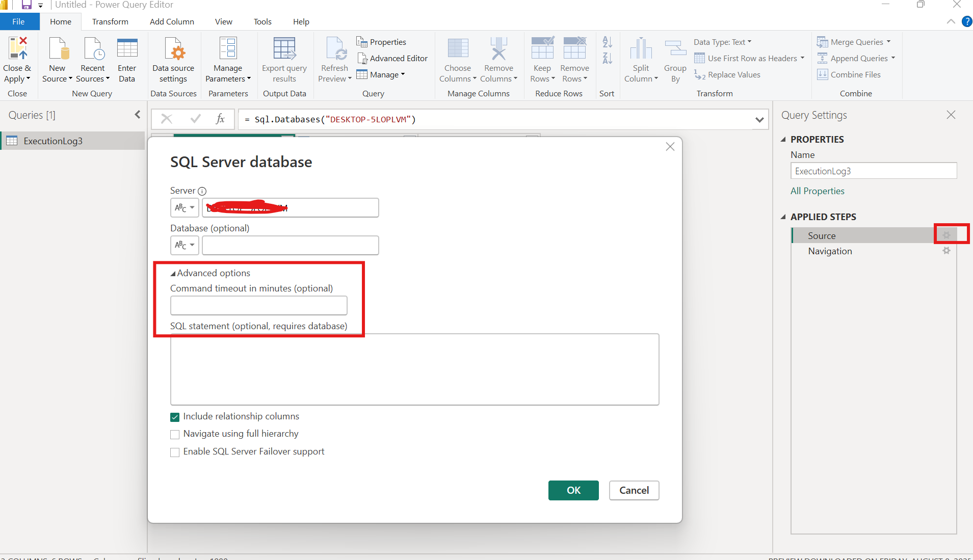Check Navigate using full hierarchy
973x560 pixels.
click(x=175, y=434)
